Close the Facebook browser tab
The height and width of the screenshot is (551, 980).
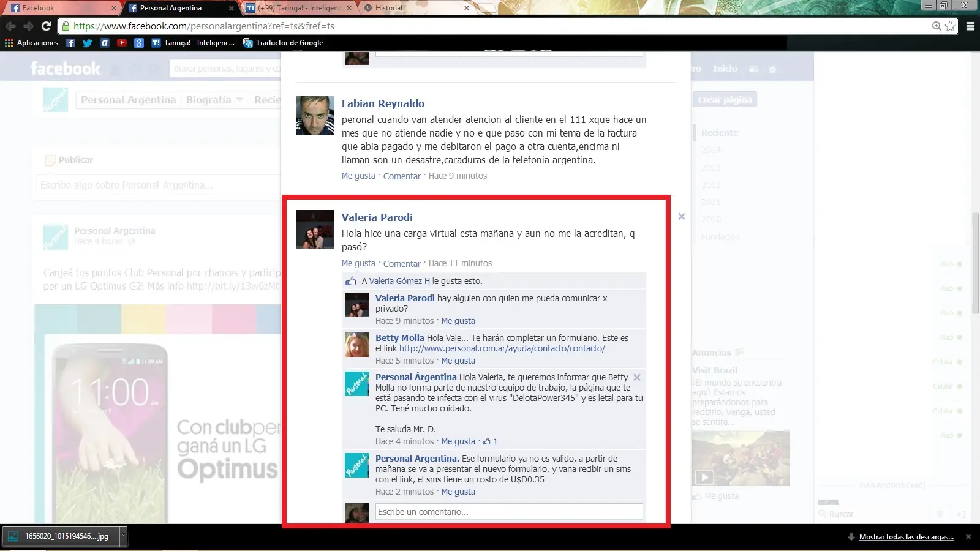[114, 8]
